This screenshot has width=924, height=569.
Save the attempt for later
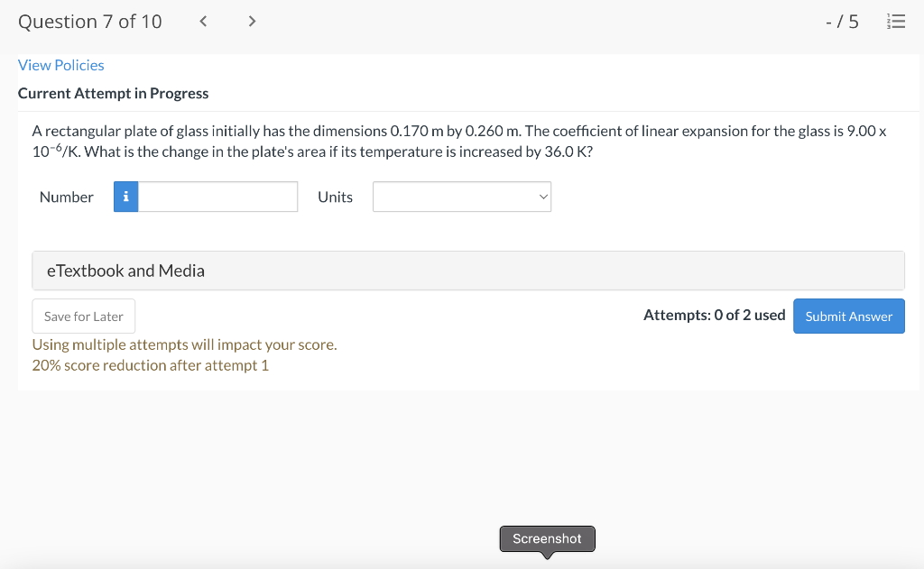[83, 316]
